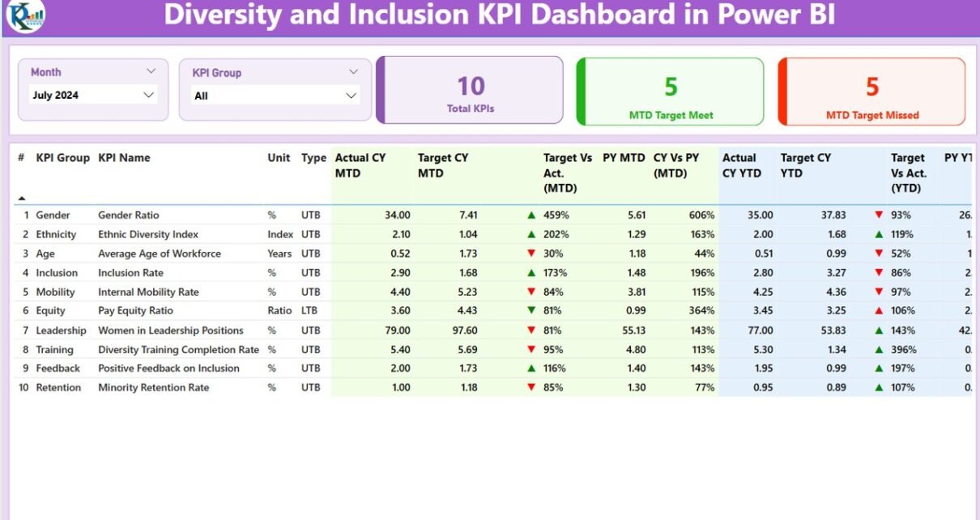Click green up arrow in Ethnic Diversity Index MTD

pyautogui.click(x=531, y=234)
